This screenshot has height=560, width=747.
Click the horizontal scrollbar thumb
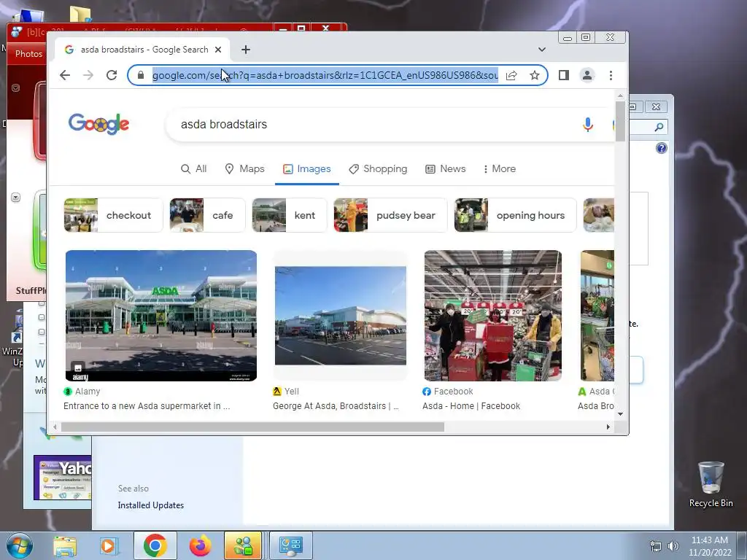pyautogui.click(x=252, y=427)
